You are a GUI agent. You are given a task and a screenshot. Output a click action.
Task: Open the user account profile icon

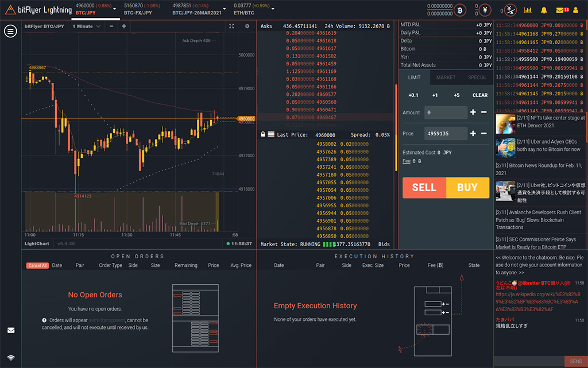tap(575, 10)
